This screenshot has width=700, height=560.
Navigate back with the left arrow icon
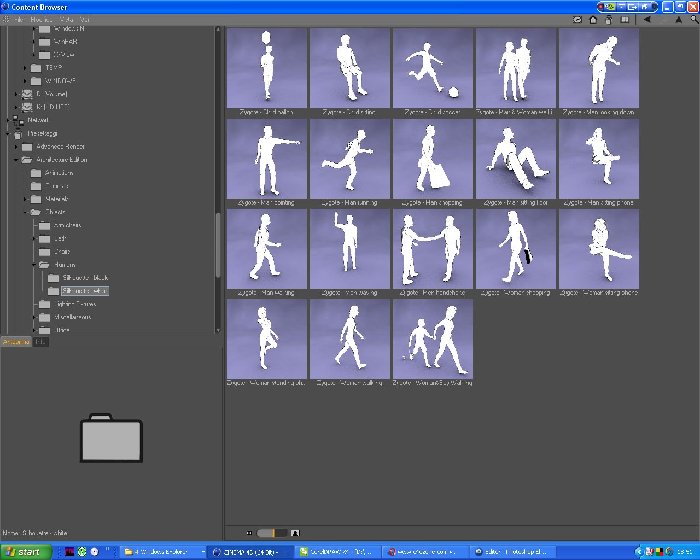click(x=647, y=20)
